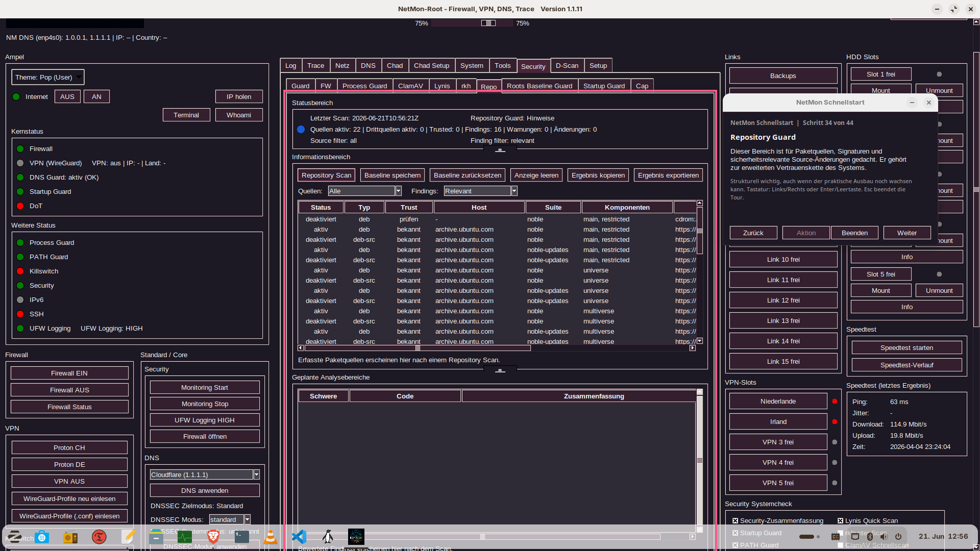Toggle Lynis Quick Scan checkbox
980x551 pixels.
[841, 521]
